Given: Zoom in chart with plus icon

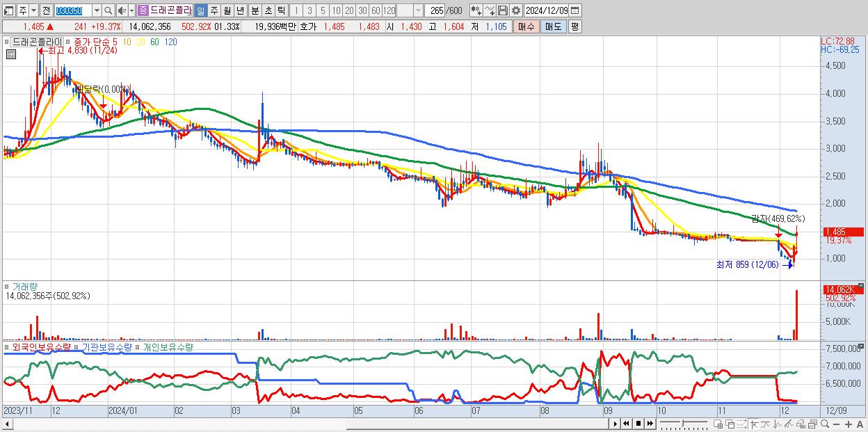Looking at the screenshot, I should point(848,424).
